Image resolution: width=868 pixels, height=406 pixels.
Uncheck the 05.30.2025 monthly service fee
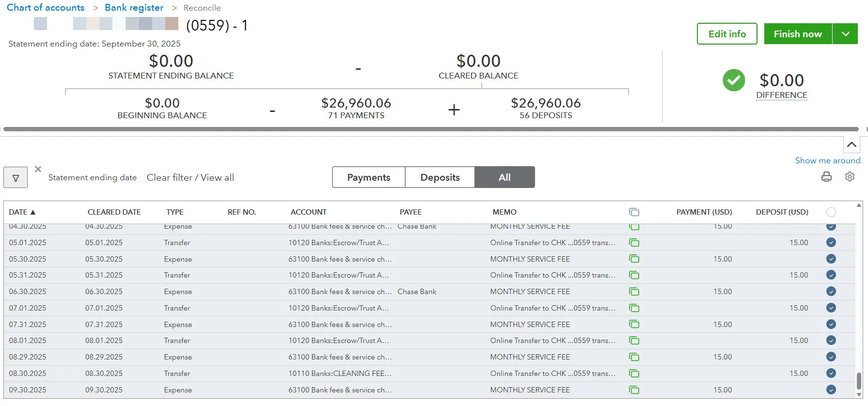pos(831,259)
